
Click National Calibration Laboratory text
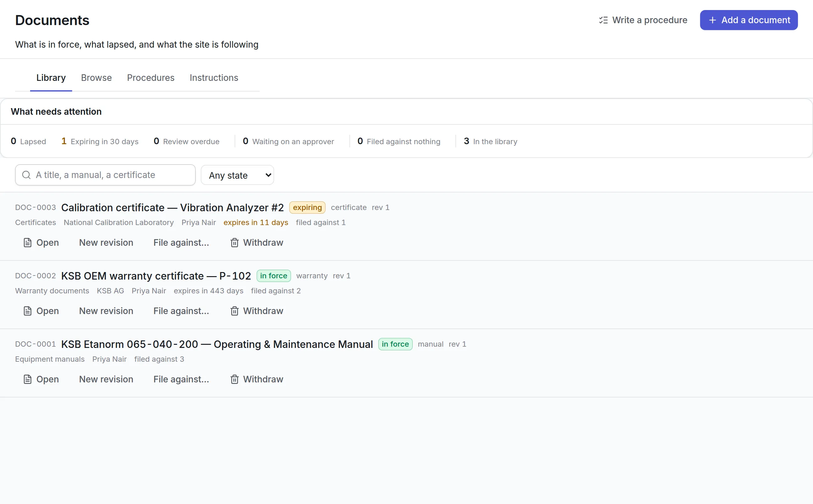(119, 222)
